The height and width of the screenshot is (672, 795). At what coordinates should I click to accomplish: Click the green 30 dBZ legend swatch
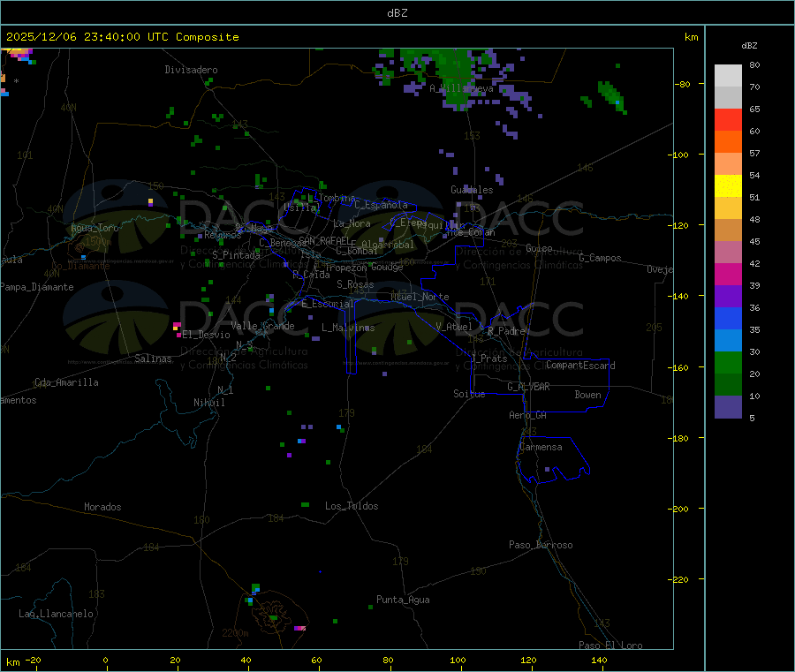(x=728, y=362)
